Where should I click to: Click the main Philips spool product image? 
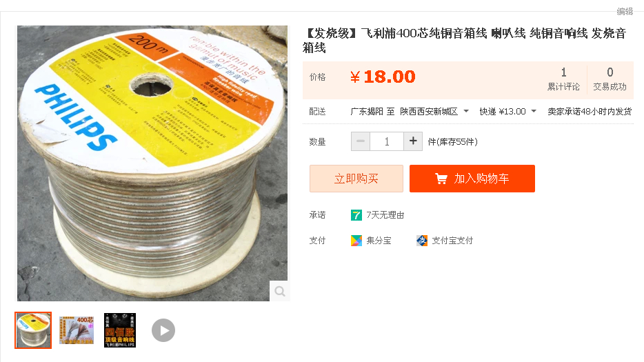[x=152, y=163]
